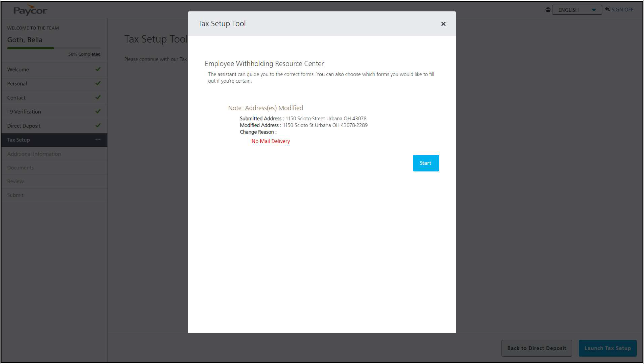Click the Tax Setup ellipsis icon

[98, 140]
